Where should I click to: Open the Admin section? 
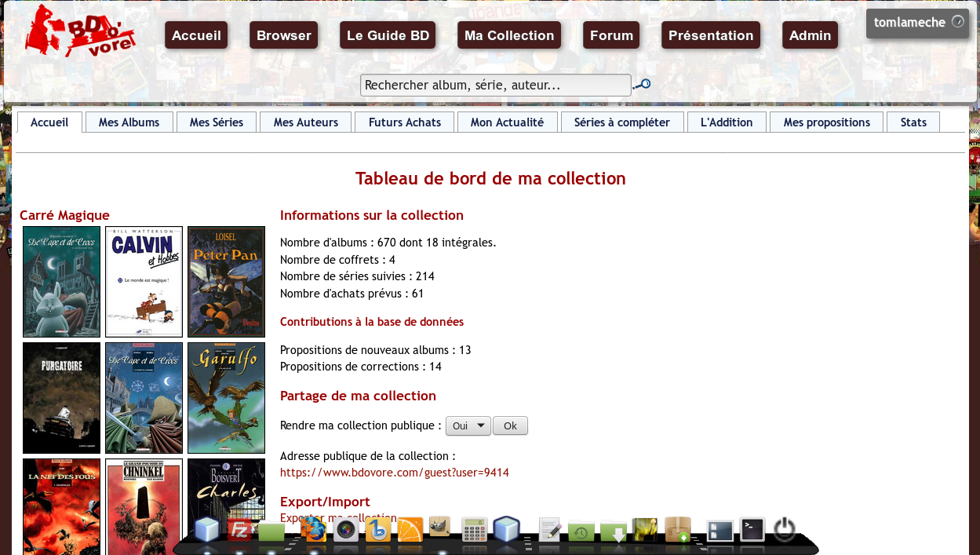click(x=810, y=35)
